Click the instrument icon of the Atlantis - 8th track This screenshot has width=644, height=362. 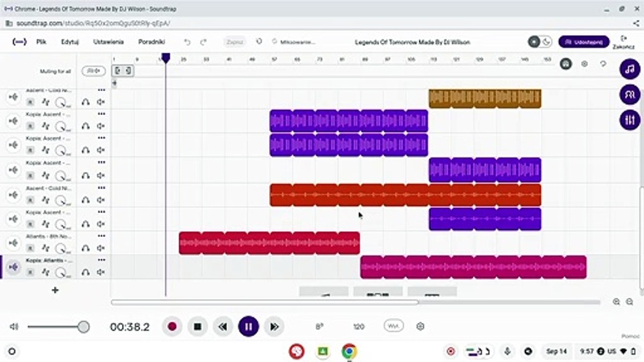14,243
